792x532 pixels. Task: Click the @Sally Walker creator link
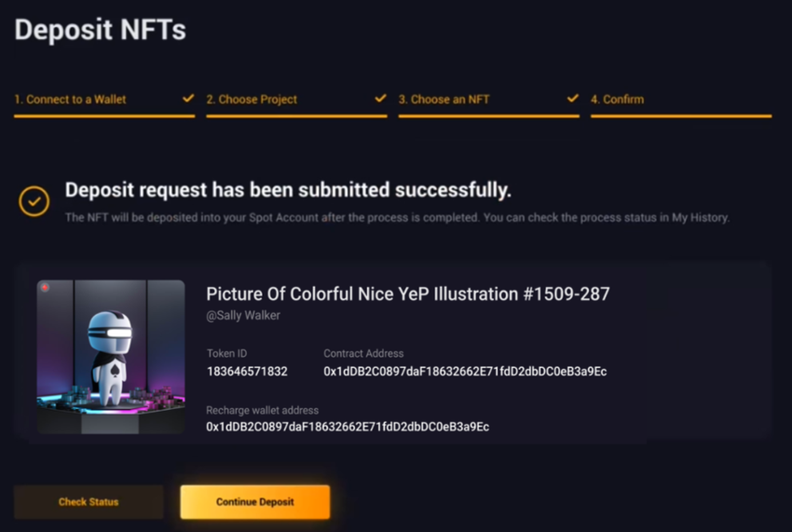click(x=243, y=315)
